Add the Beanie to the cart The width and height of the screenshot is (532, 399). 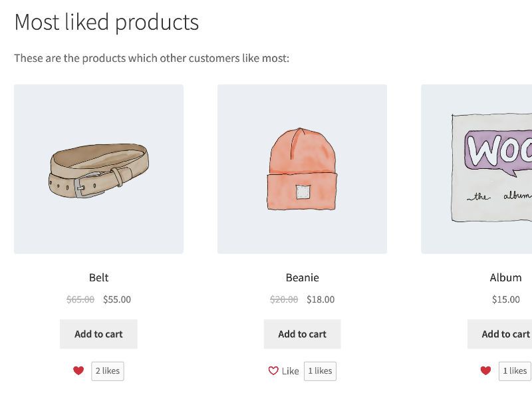(x=303, y=334)
